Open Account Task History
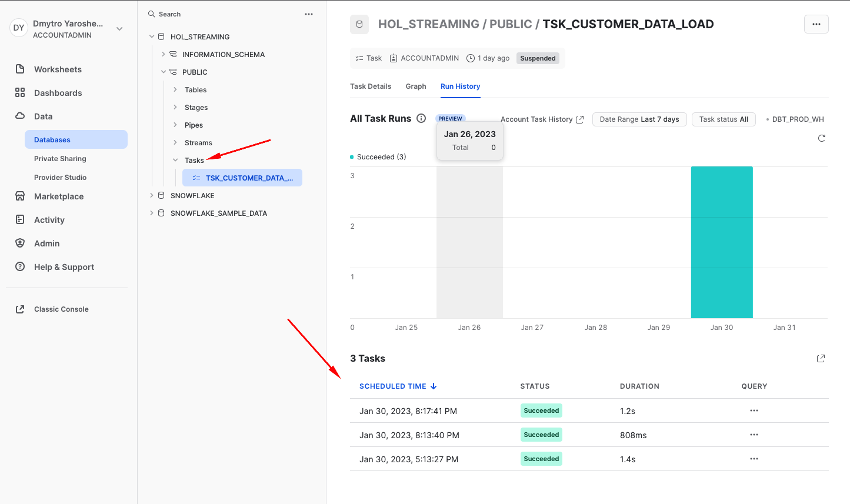The width and height of the screenshot is (850, 504). [541, 119]
